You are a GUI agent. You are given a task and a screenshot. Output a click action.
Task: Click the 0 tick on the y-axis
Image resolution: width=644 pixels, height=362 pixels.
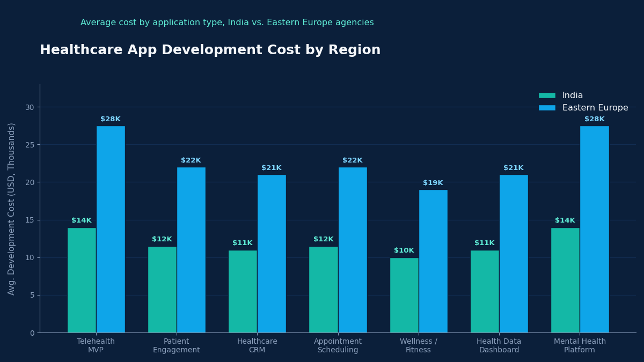point(32,333)
